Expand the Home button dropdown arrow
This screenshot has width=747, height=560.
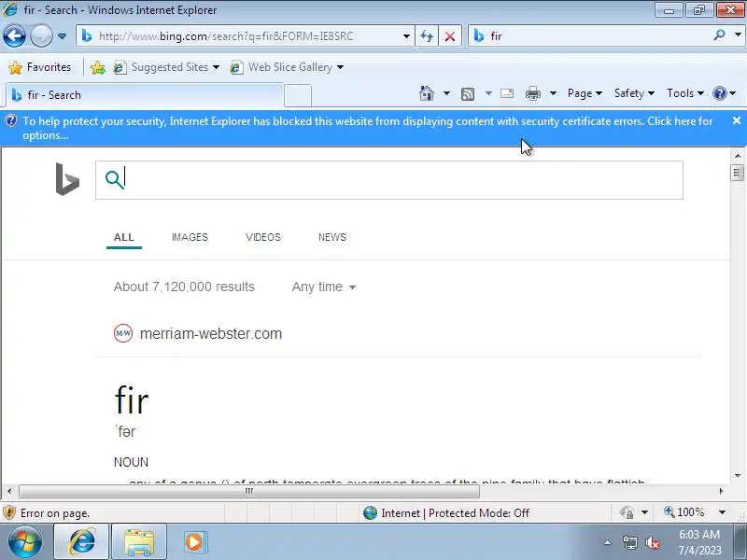446,93
